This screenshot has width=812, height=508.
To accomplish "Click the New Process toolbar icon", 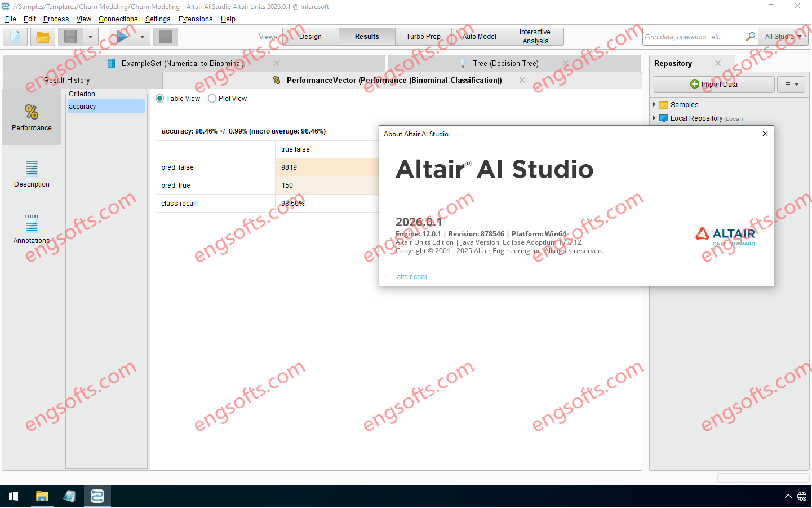I will coord(15,37).
